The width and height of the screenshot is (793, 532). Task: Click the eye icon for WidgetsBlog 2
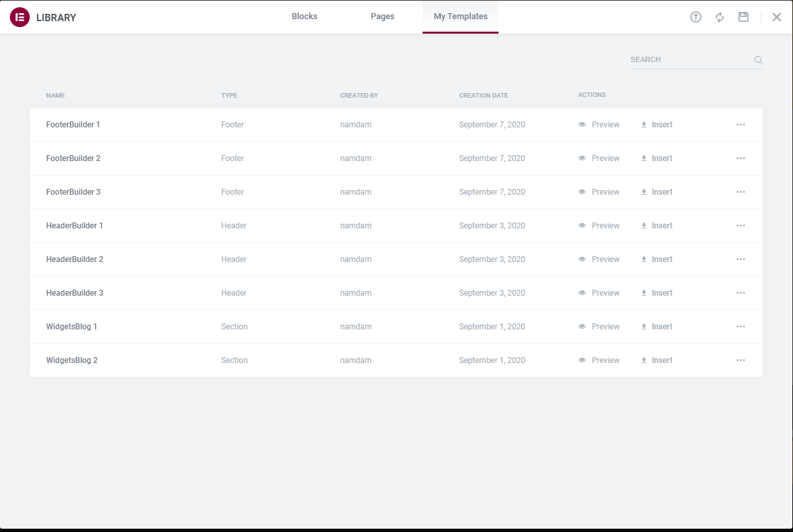tap(582, 360)
